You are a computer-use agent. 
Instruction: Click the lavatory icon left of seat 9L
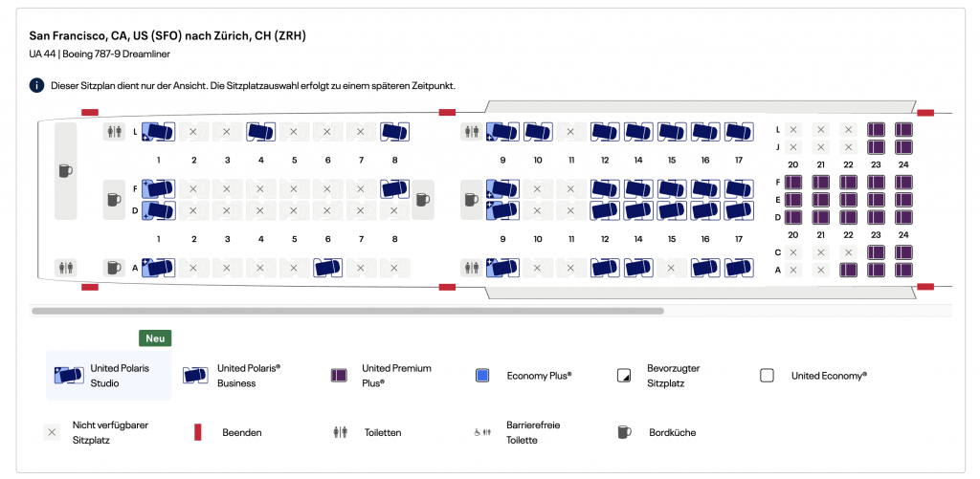click(x=471, y=132)
